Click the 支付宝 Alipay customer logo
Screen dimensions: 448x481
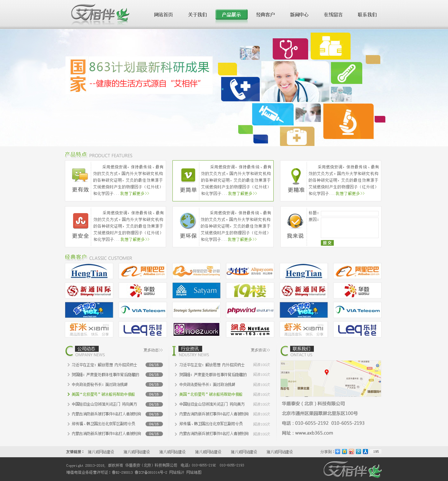point(250,271)
